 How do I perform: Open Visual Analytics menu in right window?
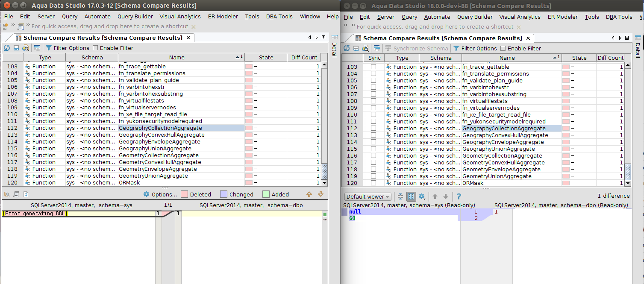[x=520, y=17]
